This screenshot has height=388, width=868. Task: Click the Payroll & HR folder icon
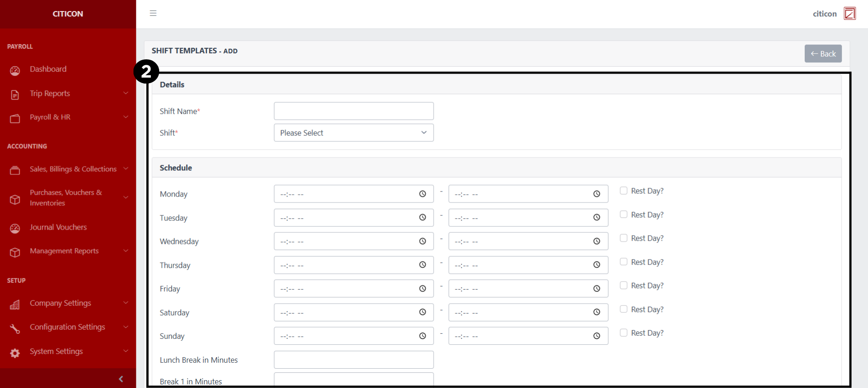click(x=15, y=118)
